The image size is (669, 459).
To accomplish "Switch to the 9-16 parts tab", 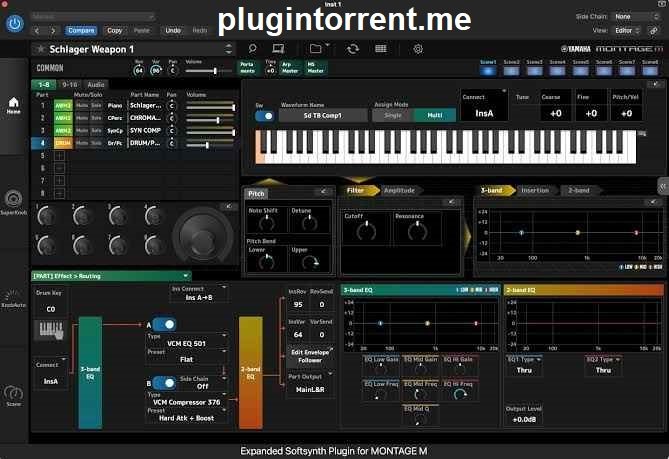I will click(70, 84).
